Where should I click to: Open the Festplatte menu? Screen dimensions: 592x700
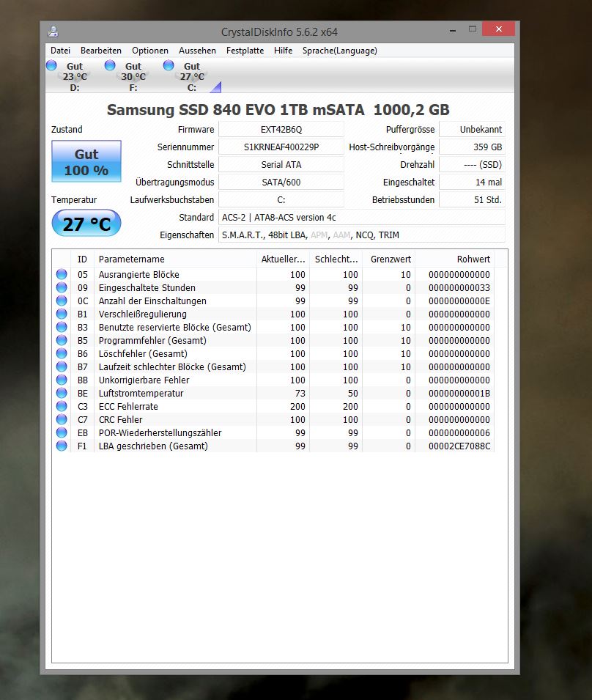click(245, 51)
